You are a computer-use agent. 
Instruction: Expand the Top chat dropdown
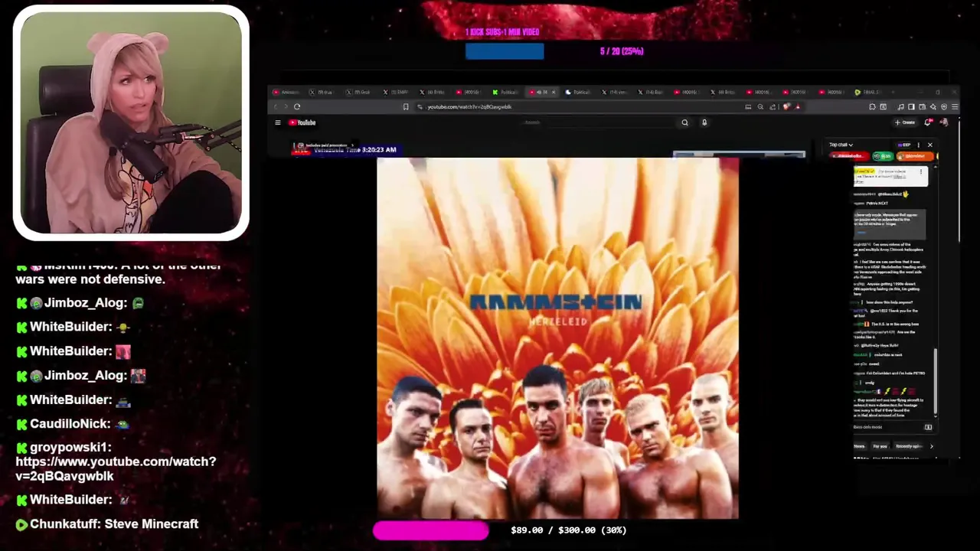[x=841, y=145]
